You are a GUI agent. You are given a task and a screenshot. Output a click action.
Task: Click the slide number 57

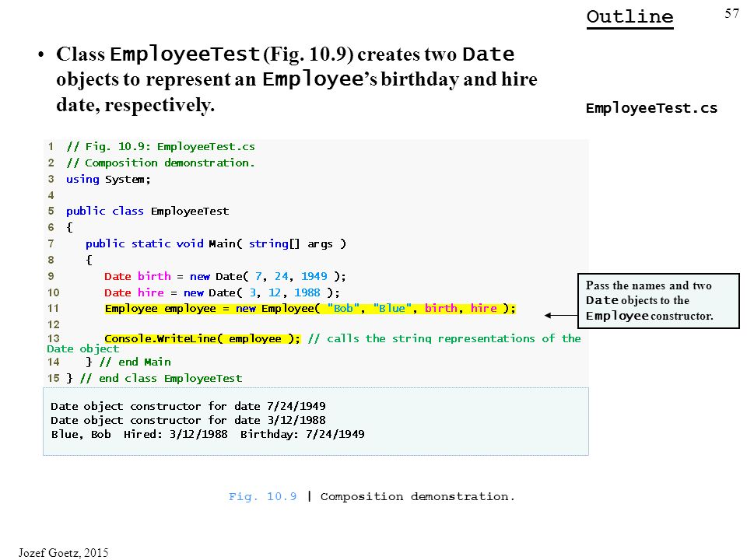pyautogui.click(x=731, y=13)
